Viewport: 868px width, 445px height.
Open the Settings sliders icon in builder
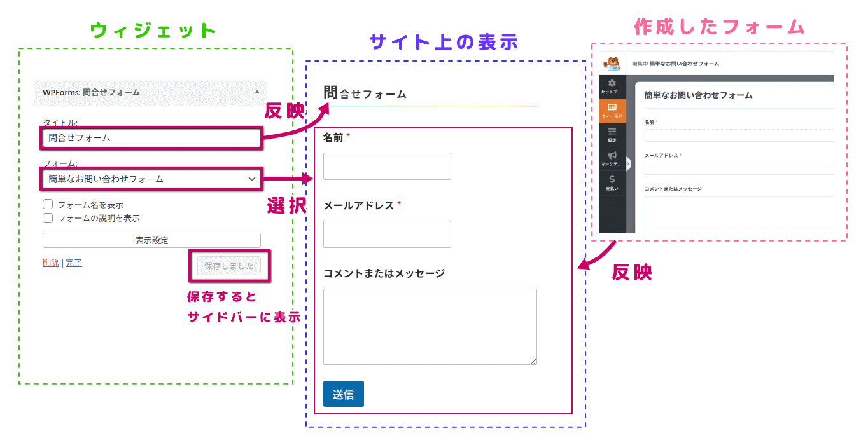612,134
